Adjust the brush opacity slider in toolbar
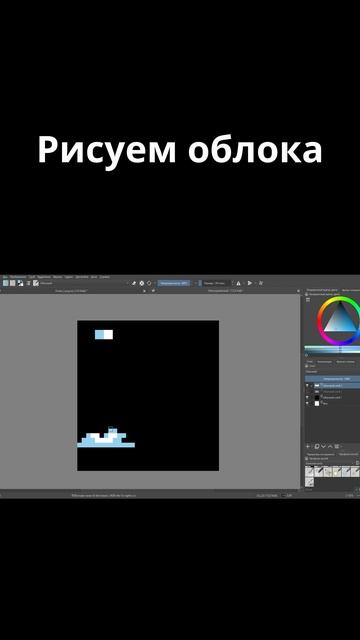Image resolution: width=360 pixels, height=640 pixels. (x=174, y=283)
